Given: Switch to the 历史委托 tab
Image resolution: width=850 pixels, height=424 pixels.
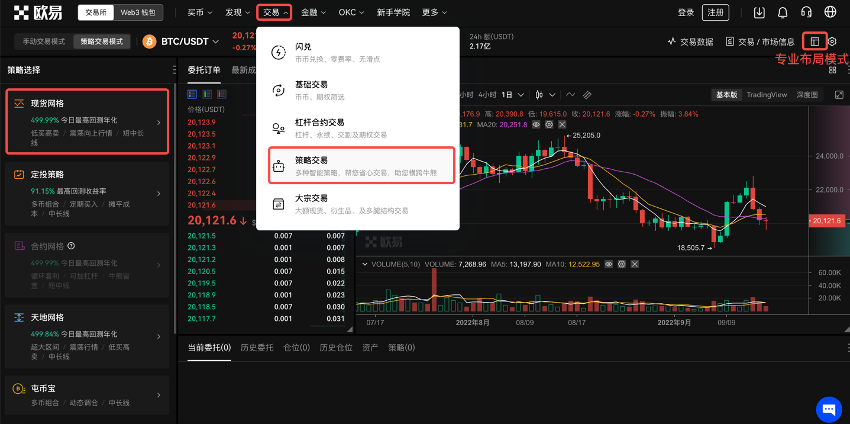Looking at the screenshot, I should (x=256, y=347).
